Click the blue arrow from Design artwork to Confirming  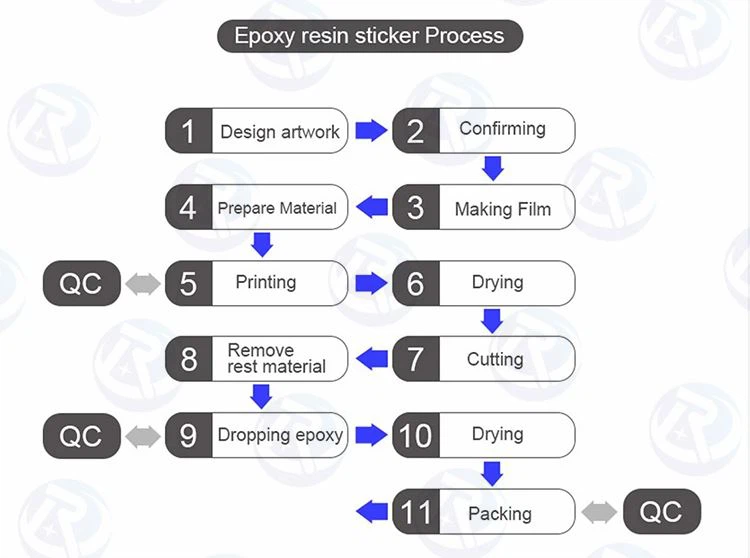[x=371, y=131]
